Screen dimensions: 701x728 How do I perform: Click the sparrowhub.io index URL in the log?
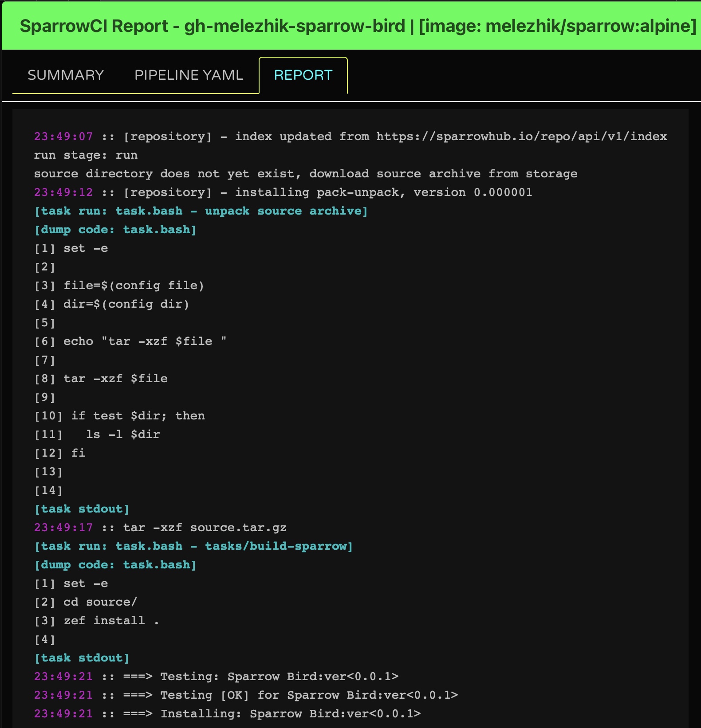(522, 136)
